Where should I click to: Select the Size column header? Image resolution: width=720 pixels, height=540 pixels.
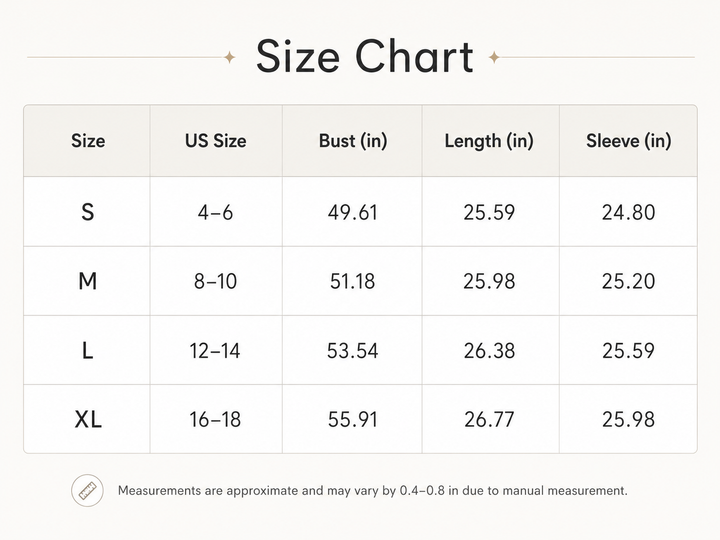[x=88, y=141]
